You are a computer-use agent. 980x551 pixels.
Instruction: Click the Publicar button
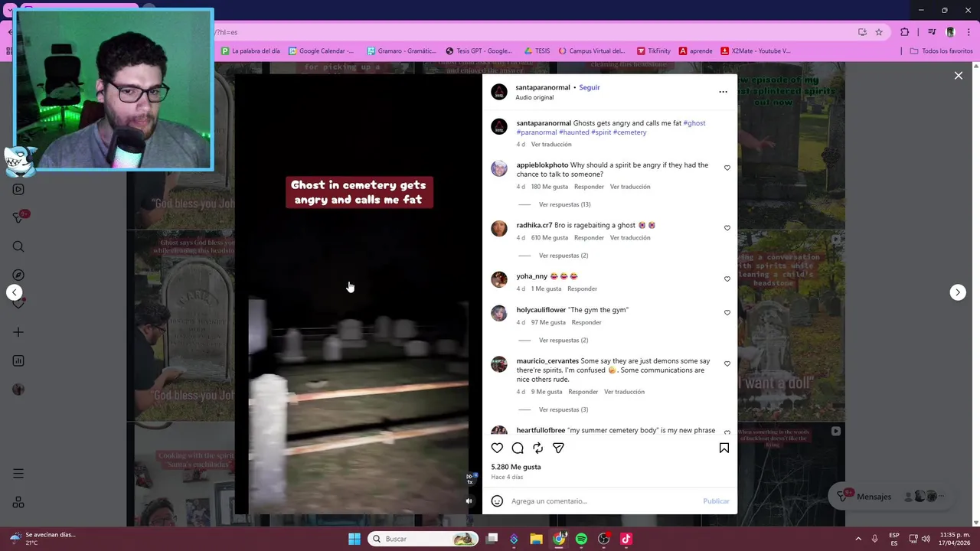[x=716, y=501]
